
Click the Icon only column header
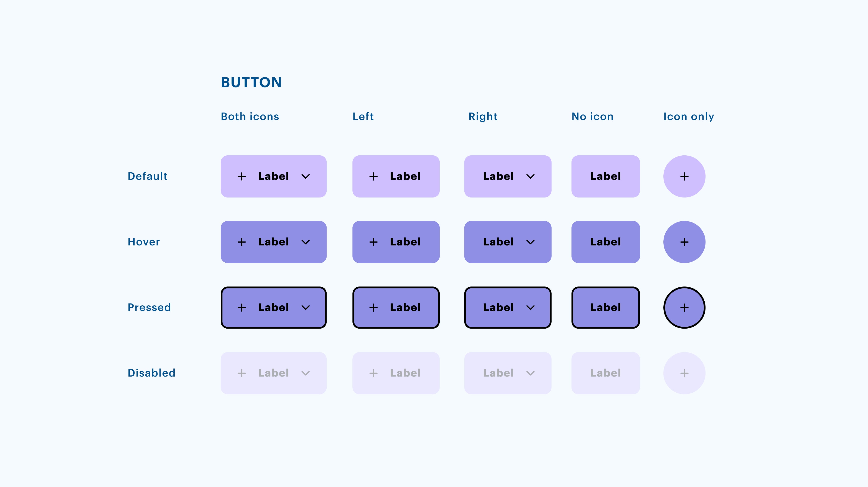pyautogui.click(x=688, y=116)
